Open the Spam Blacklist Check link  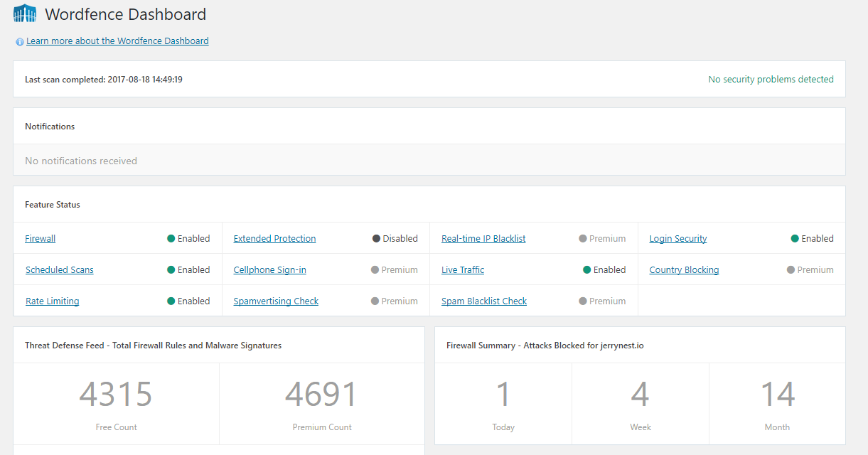click(484, 301)
